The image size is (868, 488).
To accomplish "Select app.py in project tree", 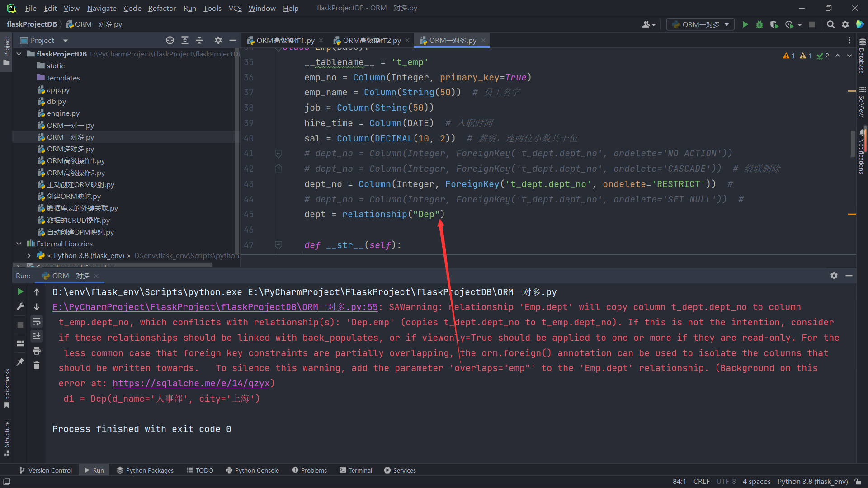I will (x=58, y=89).
